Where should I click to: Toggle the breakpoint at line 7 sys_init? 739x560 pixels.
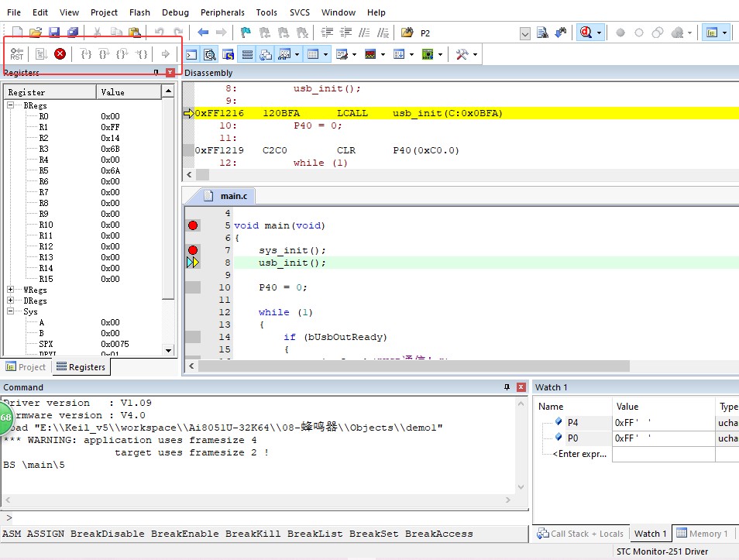[193, 250]
